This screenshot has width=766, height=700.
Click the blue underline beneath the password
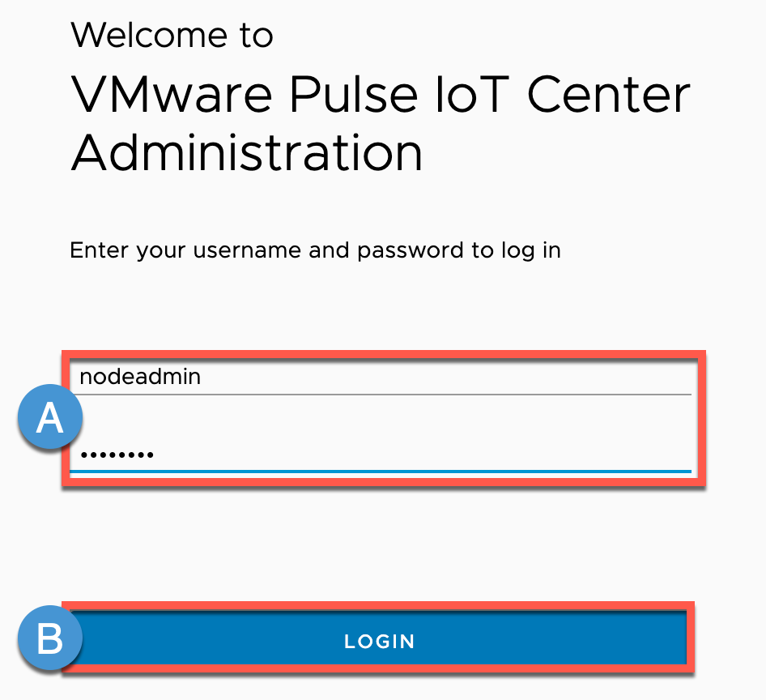click(381, 471)
